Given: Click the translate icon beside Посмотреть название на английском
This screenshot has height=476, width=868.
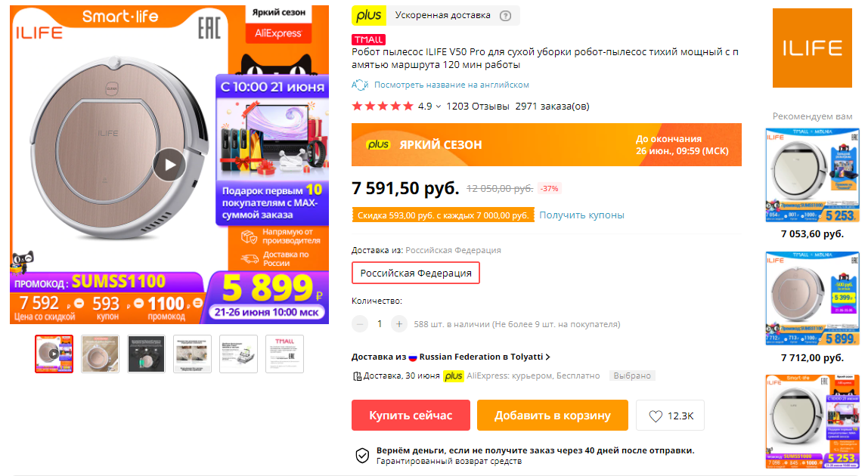Looking at the screenshot, I should pyautogui.click(x=360, y=85).
